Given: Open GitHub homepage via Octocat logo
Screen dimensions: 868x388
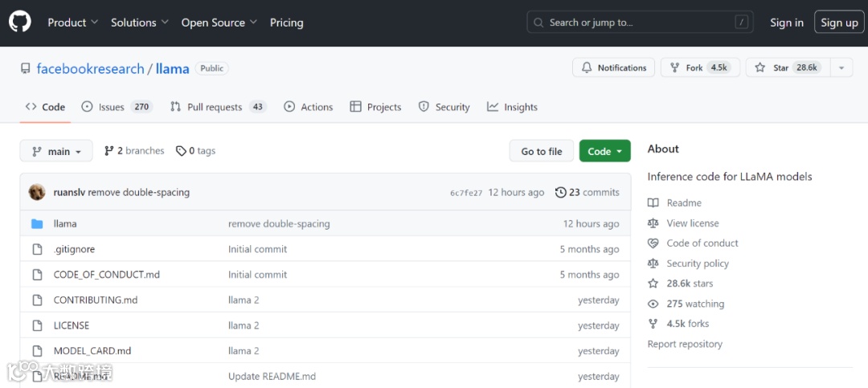Looking at the screenshot, I should tap(20, 22).
